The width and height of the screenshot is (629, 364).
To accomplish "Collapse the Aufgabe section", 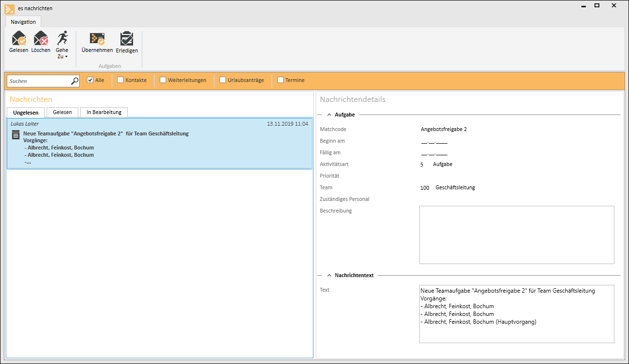I will coord(329,115).
